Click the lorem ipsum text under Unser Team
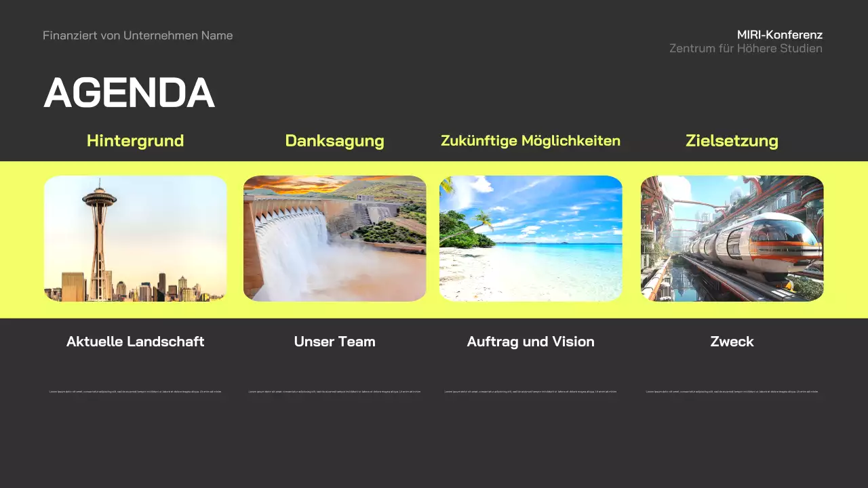868x488 pixels. pos(335,392)
